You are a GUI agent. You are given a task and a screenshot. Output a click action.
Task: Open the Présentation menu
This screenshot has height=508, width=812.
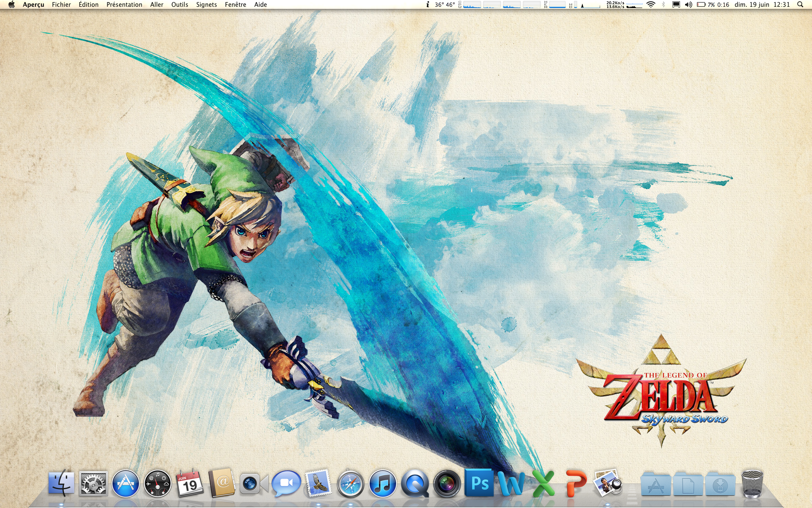pos(124,5)
